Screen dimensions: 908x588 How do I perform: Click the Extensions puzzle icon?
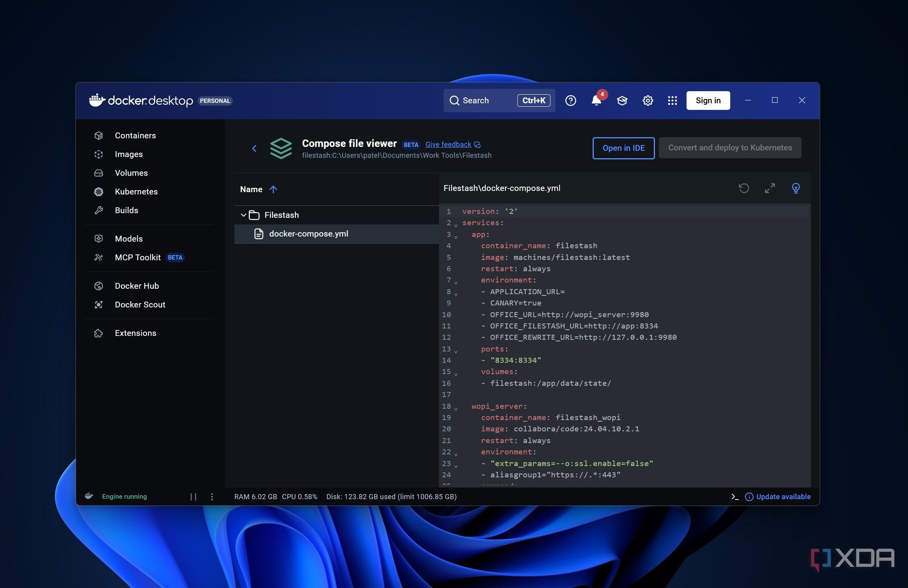point(99,333)
